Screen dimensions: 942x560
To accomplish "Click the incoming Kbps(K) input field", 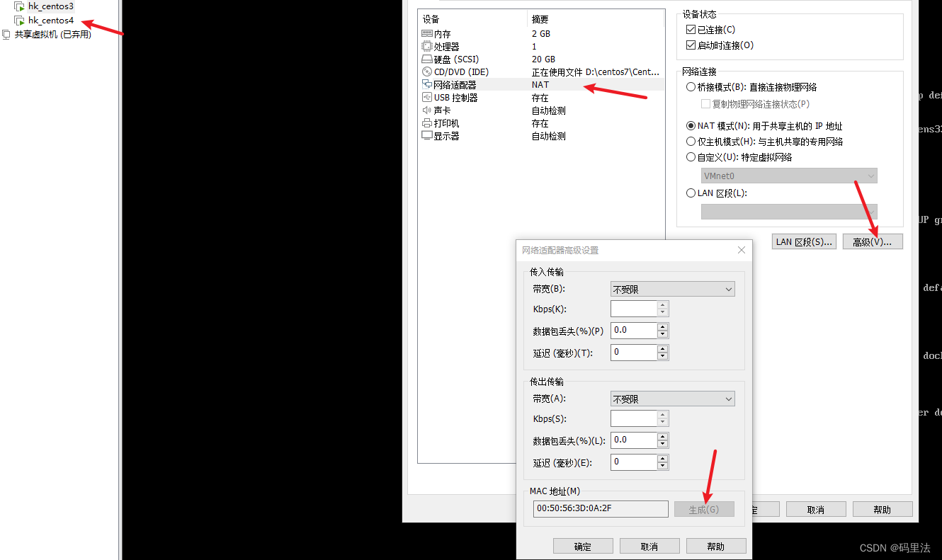I will 634,309.
